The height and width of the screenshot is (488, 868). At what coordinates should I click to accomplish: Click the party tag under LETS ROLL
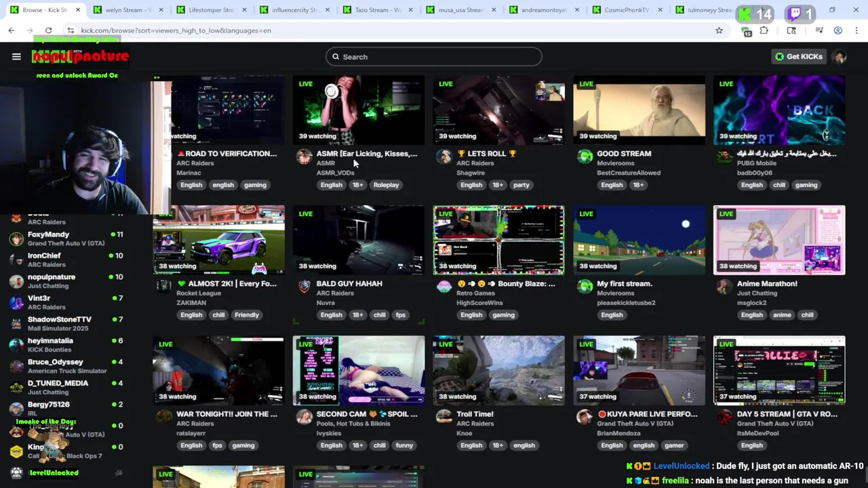coord(521,185)
